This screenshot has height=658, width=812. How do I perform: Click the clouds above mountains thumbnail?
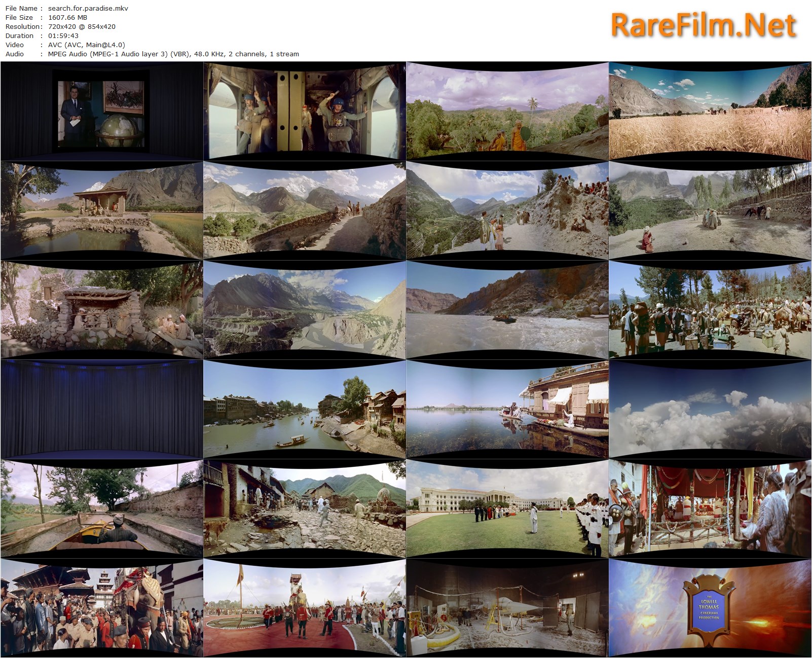click(x=710, y=409)
